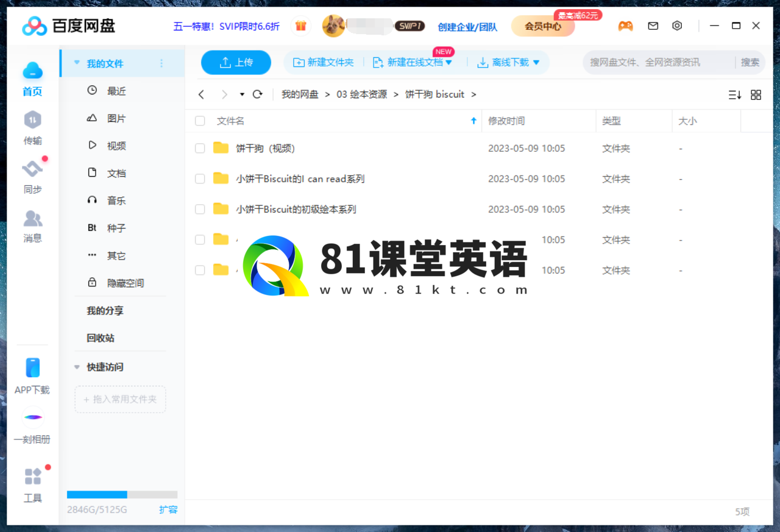Click the storage usage progress bar
The height and width of the screenshot is (532, 780).
coord(122,495)
